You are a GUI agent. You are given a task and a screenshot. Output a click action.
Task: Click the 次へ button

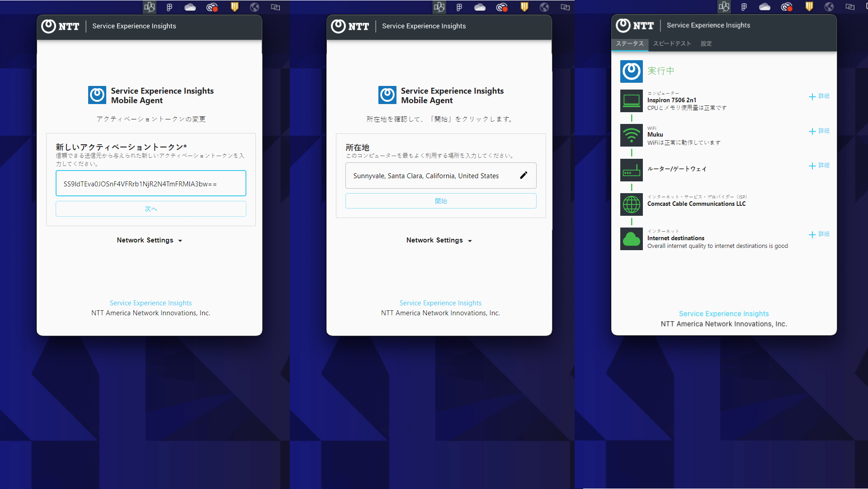click(151, 209)
